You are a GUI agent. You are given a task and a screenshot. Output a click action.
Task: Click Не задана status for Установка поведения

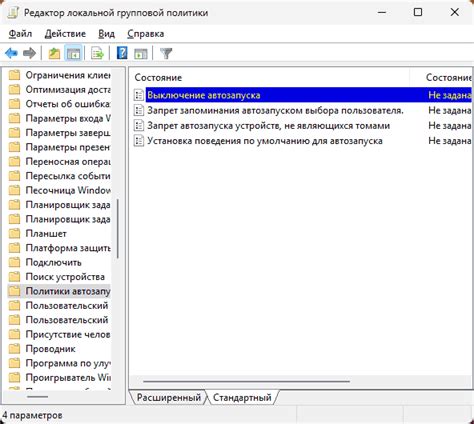coord(449,141)
